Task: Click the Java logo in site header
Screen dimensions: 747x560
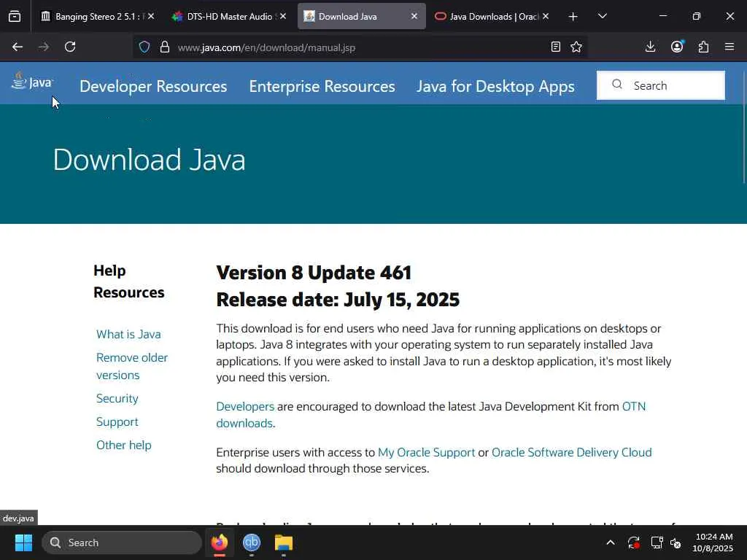Action: click(31, 82)
